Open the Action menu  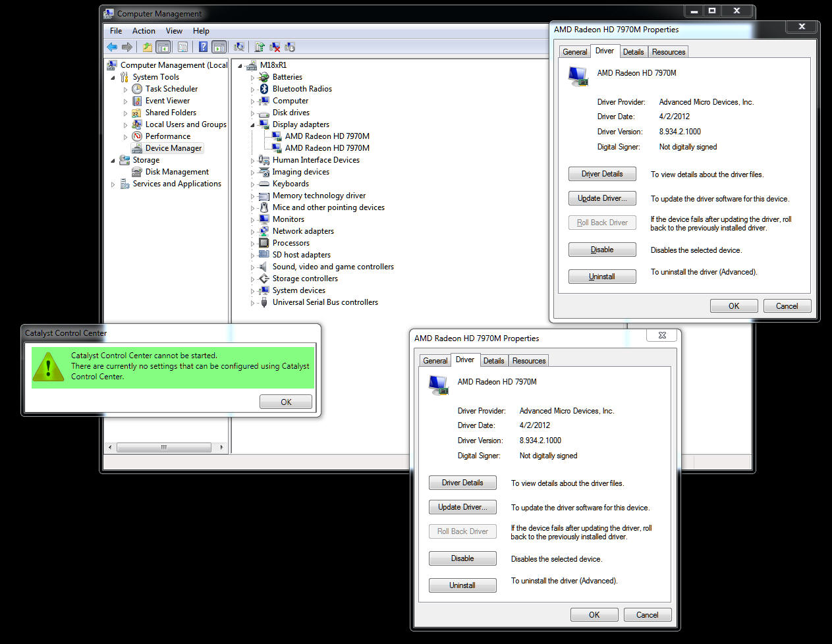click(144, 31)
